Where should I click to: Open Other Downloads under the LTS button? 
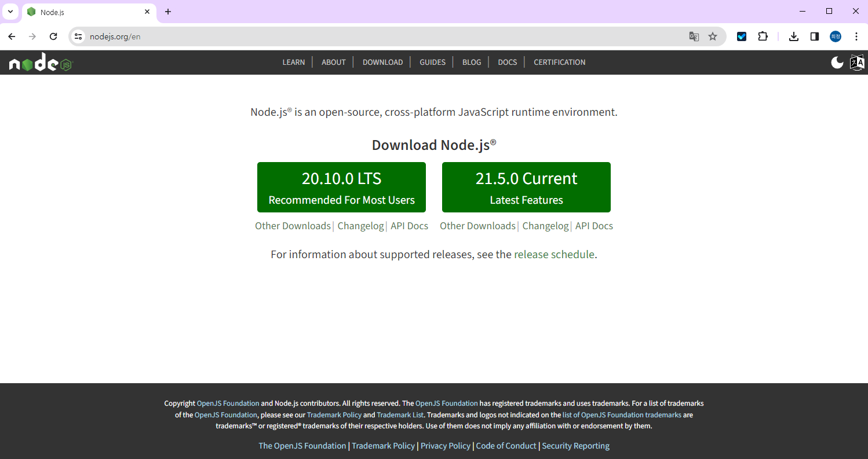click(293, 226)
